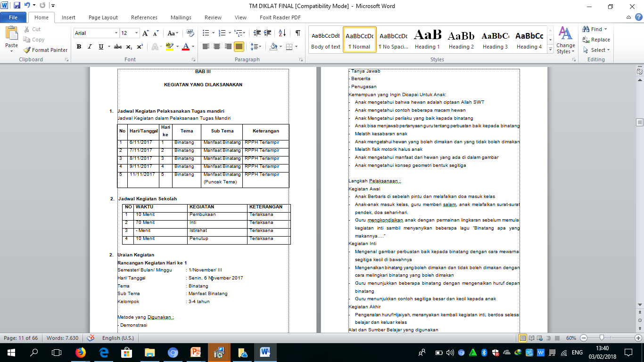Image resolution: width=644 pixels, height=362 pixels.
Task: Open the Paragraph dialog launcher
Action: [302, 60]
